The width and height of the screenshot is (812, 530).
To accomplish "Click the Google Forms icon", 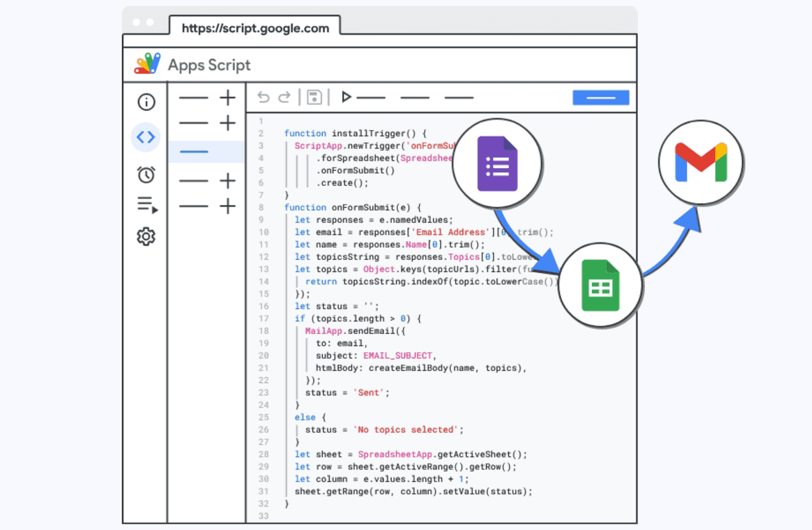I will pos(497,163).
